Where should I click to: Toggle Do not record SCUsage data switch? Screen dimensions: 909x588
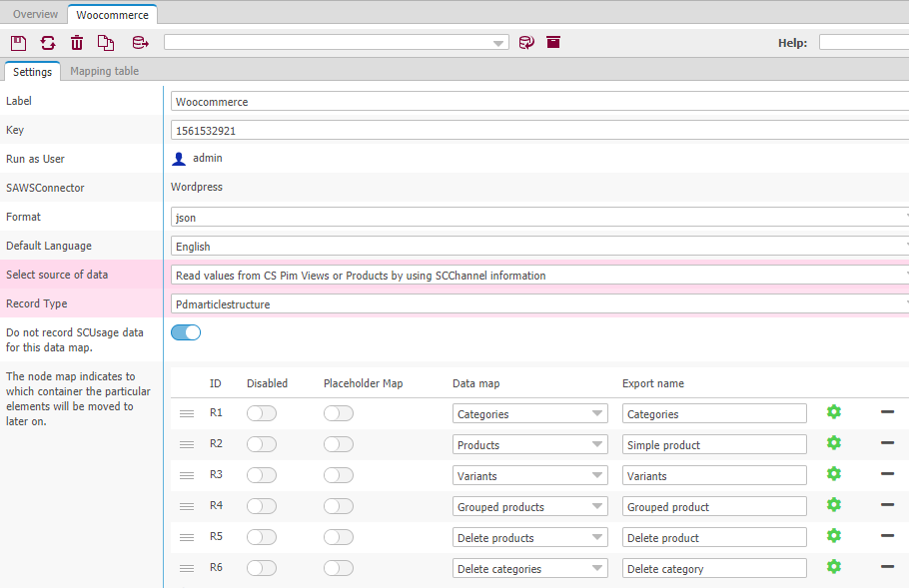click(186, 332)
